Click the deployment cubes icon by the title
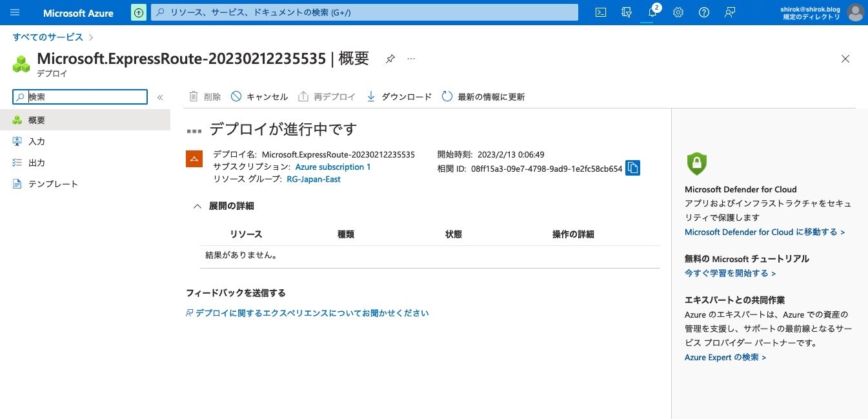 pyautogui.click(x=21, y=63)
